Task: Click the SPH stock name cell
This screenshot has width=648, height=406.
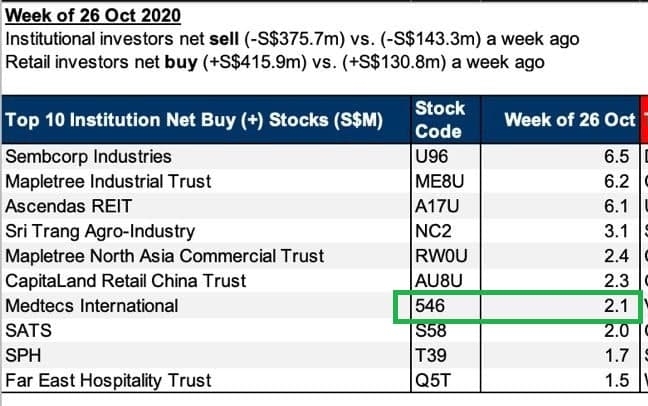Action: tap(24, 355)
